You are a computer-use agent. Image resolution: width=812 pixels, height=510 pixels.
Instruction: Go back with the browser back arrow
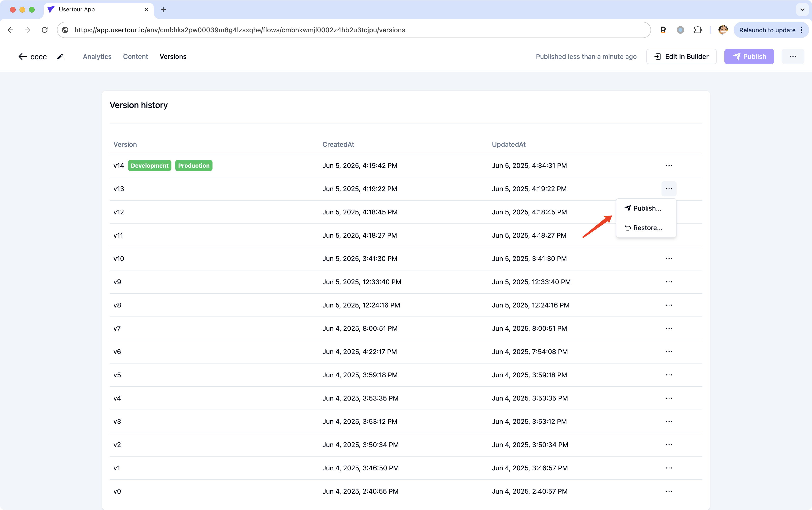click(x=11, y=30)
